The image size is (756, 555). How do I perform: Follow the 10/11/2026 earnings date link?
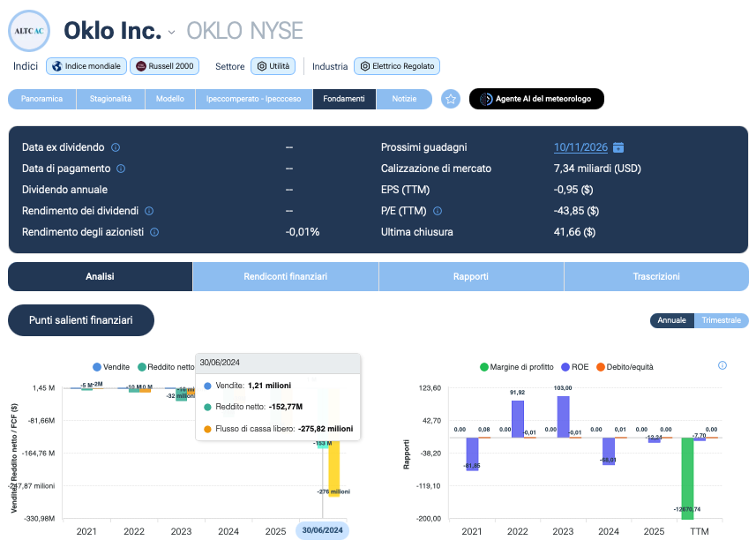580,147
